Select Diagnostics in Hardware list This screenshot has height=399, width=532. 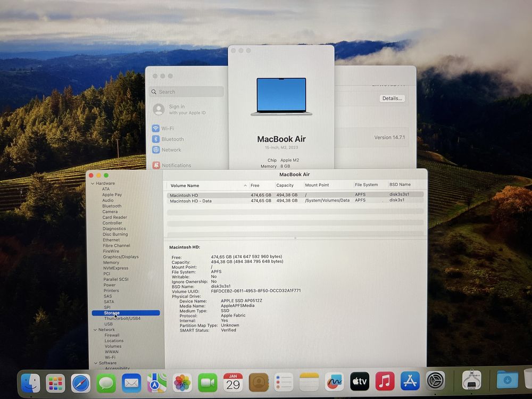(x=114, y=229)
